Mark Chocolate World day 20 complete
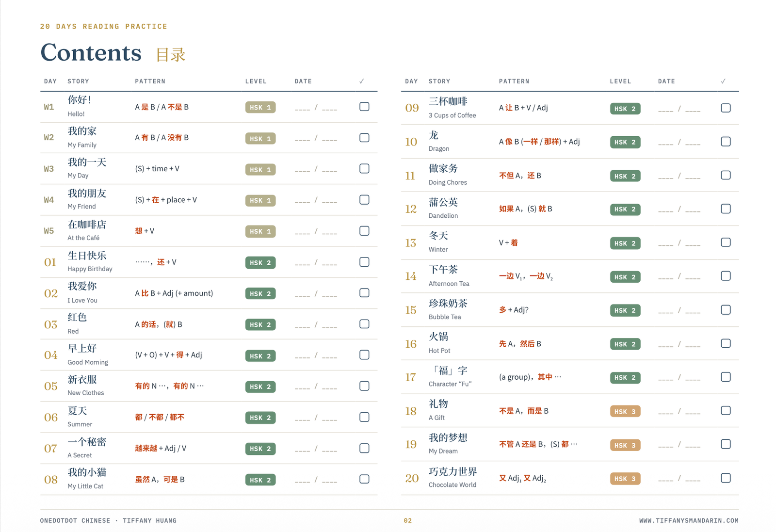 coord(726,478)
